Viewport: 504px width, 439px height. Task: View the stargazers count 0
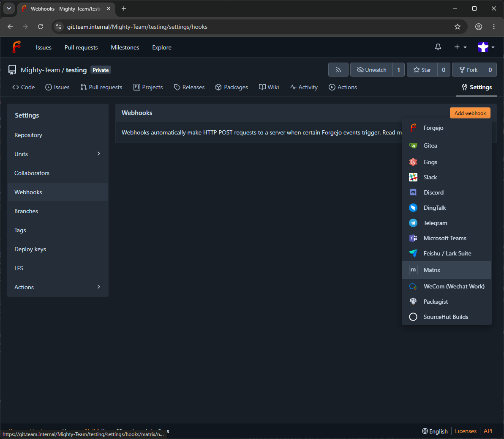[444, 70]
